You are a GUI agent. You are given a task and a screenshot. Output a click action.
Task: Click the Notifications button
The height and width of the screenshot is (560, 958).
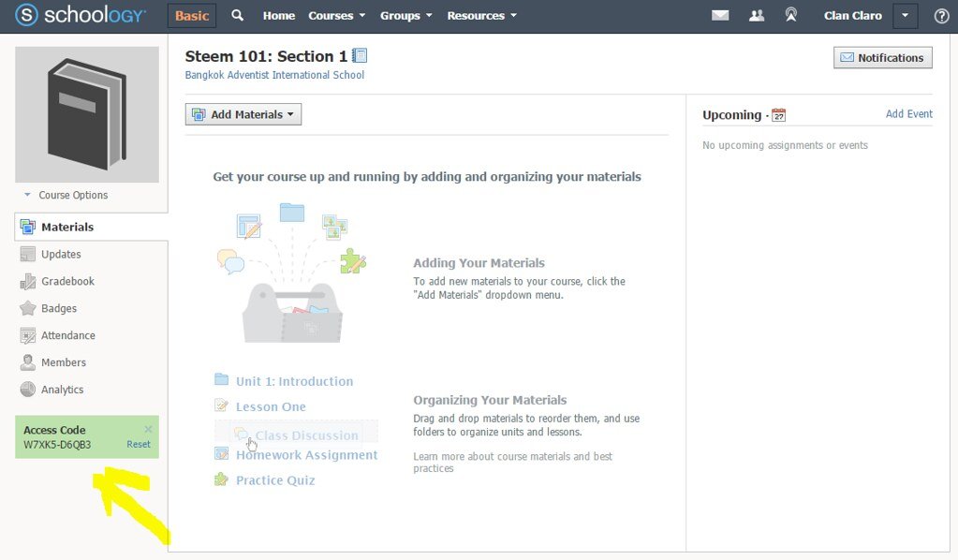coord(882,57)
